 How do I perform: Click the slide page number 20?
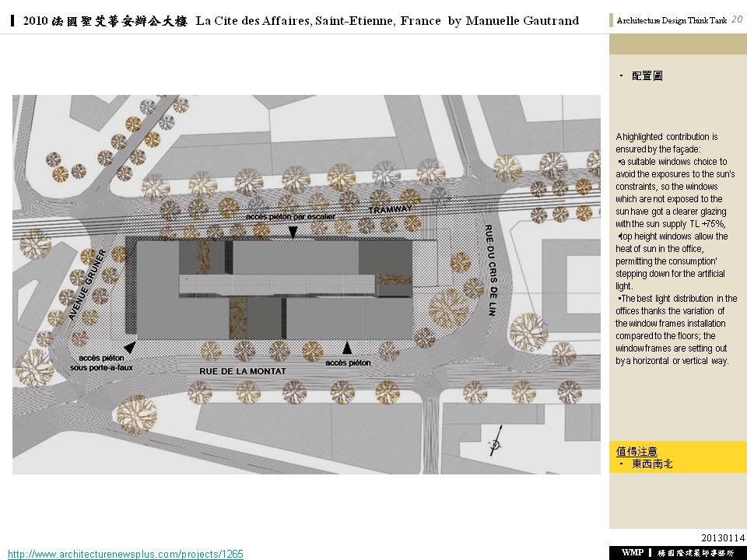736,20
